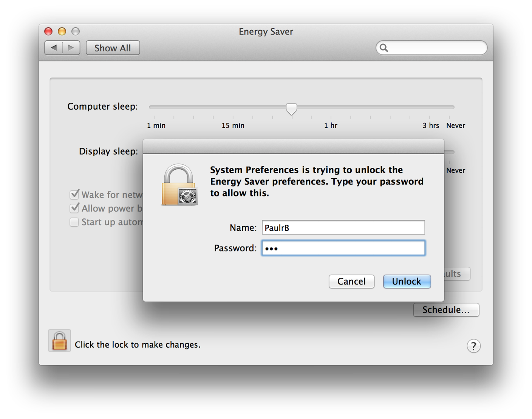This screenshot has width=532, height=419.
Task: Click the gear badge on the dialog padlock
Action: coord(188,196)
